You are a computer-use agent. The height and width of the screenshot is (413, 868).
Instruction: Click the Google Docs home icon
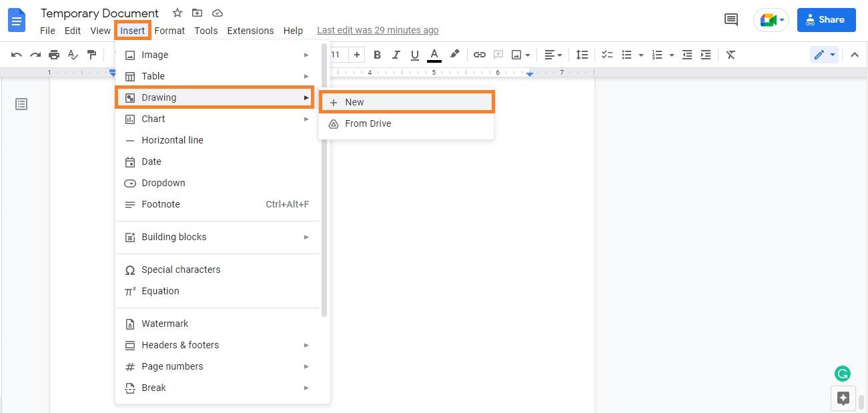pyautogui.click(x=17, y=20)
